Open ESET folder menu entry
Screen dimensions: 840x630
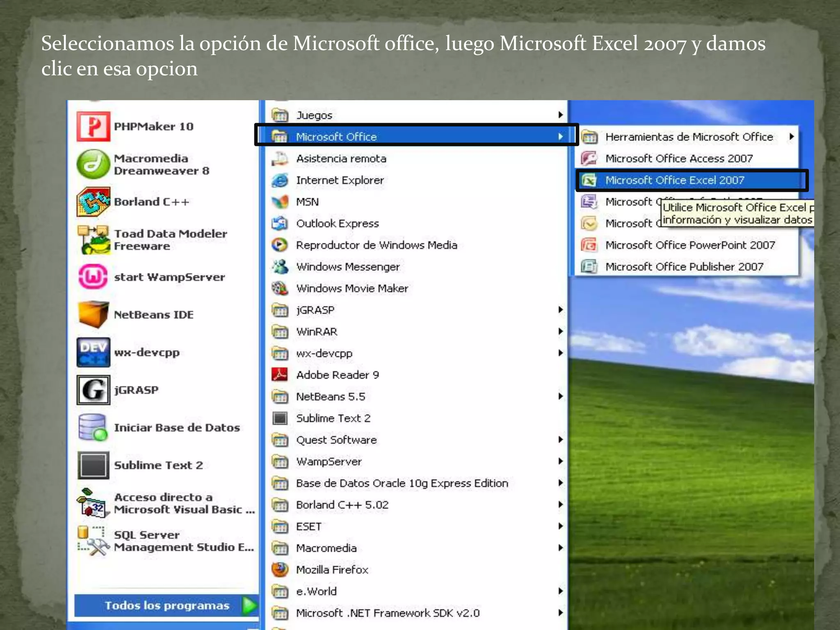tap(417, 526)
